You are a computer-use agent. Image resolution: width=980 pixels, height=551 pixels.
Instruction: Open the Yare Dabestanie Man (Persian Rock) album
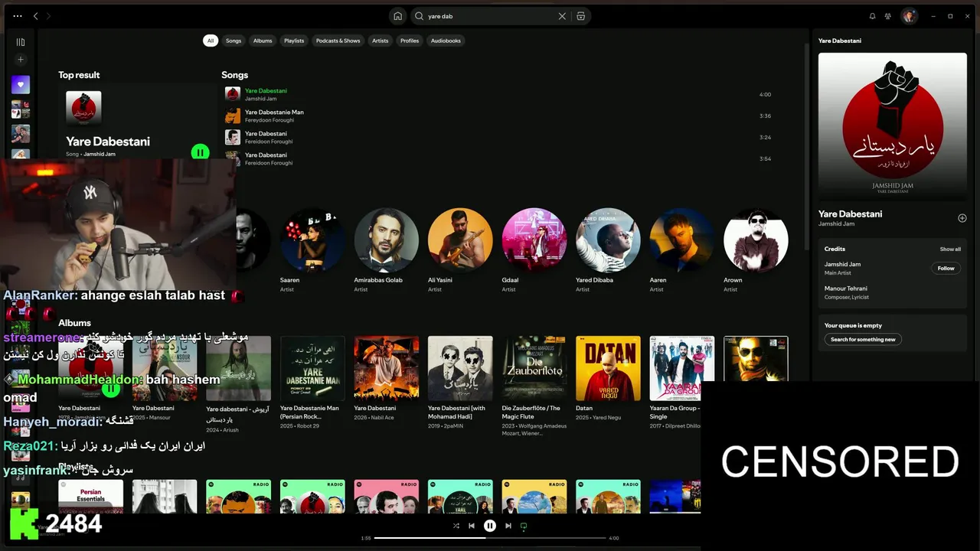coord(312,383)
